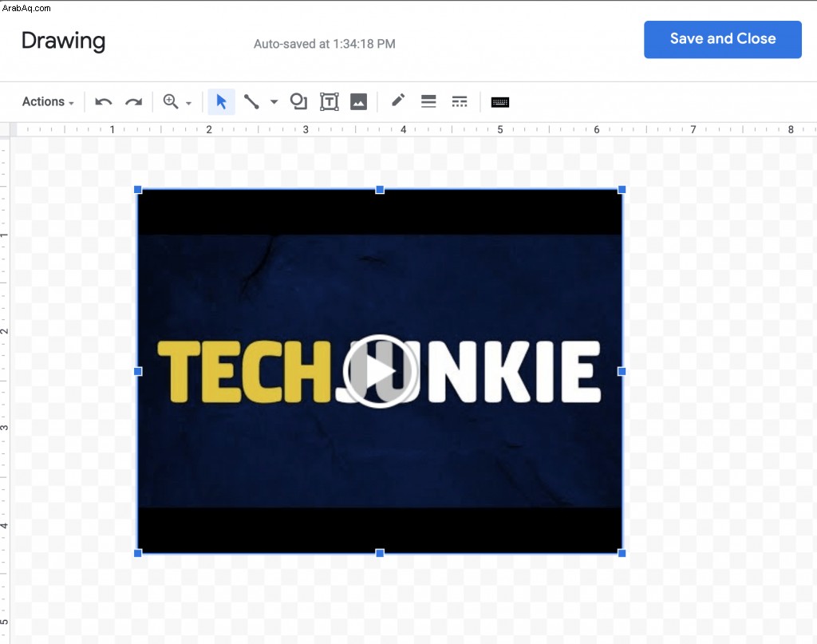Click the top-middle resize handle of the image

coord(380,190)
